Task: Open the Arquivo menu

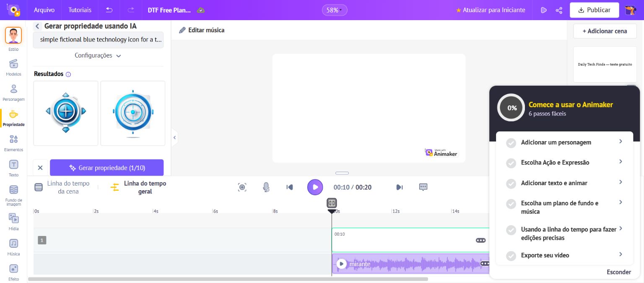Action: tap(44, 10)
